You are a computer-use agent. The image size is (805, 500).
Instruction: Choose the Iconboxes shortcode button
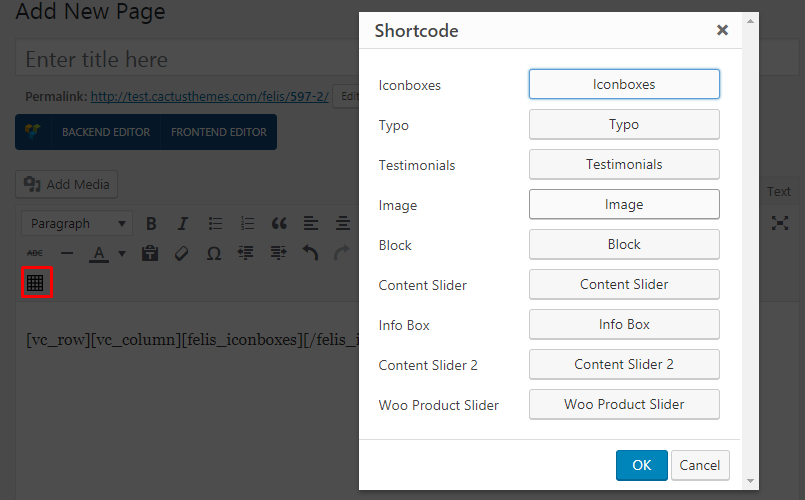coord(623,84)
